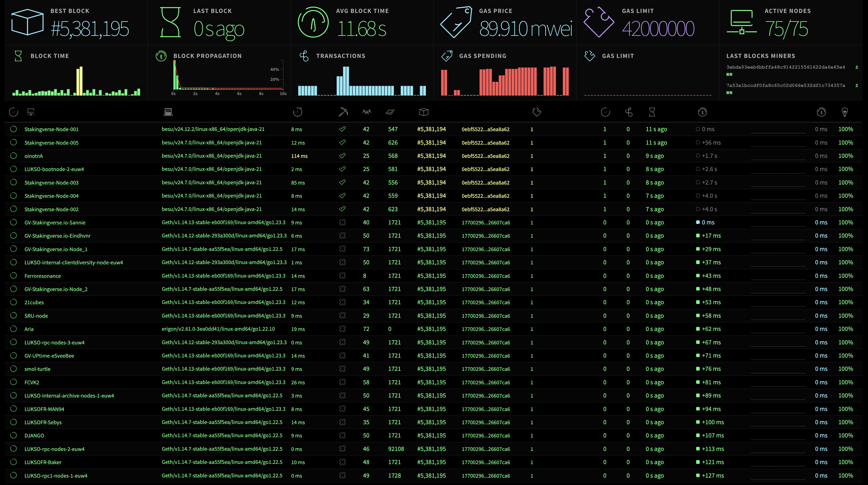Pin the GV-Stakingverse.io-Sannie row

click(x=13, y=222)
